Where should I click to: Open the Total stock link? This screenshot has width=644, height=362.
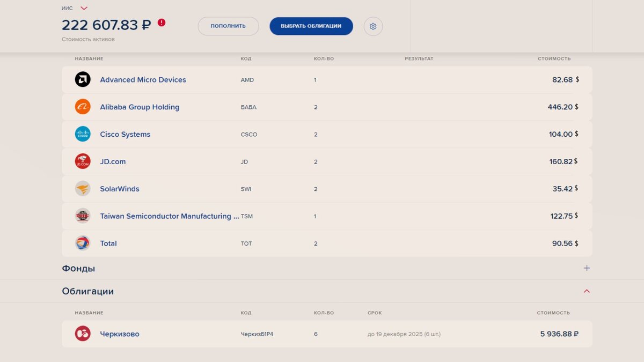click(x=108, y=243)
